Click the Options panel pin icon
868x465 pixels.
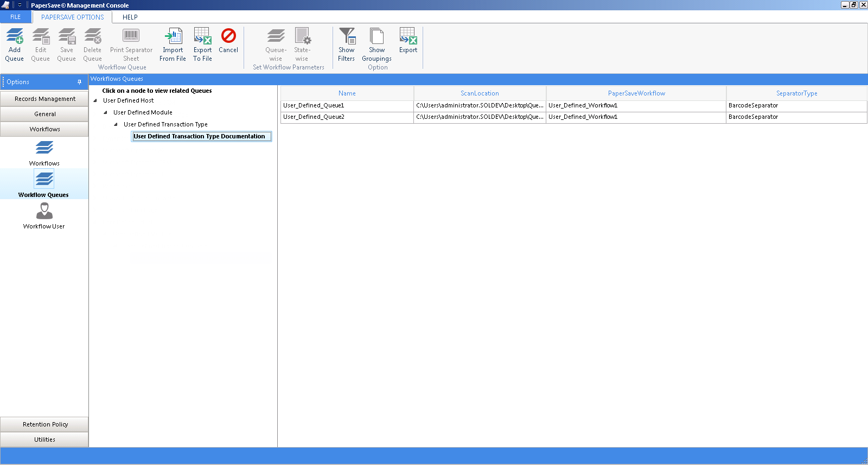[79, 82]
